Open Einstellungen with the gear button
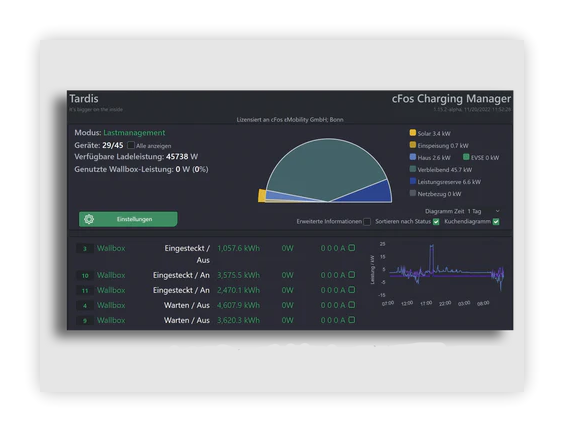 (x=128, y=219)
